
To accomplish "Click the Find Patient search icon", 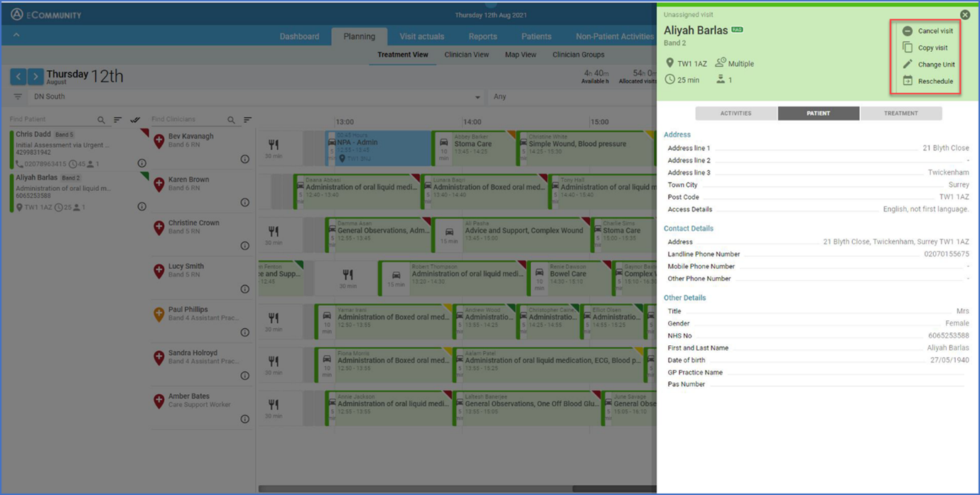I will pyautogui.click(x=101, y=120).
